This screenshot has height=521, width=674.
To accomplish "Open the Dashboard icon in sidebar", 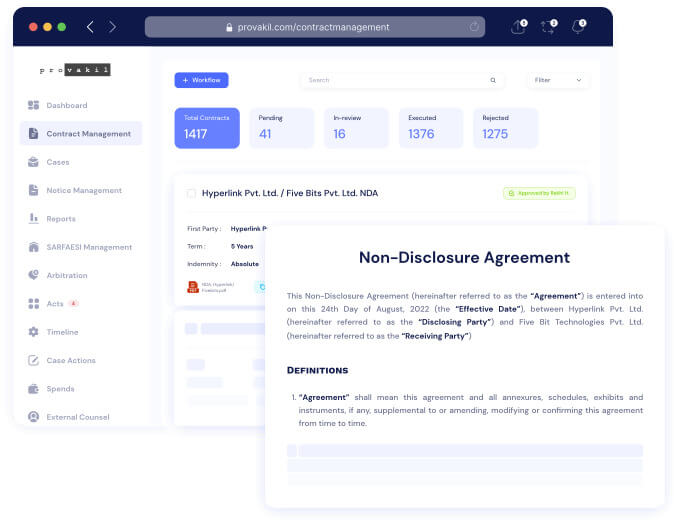I will pyautogui.click(x=34, y=105).
